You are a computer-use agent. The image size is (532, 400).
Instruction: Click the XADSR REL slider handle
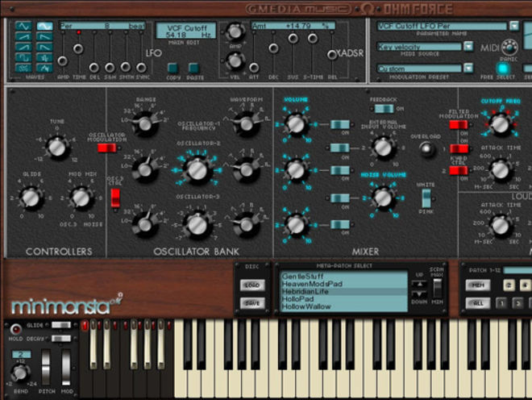pos(332,55)
